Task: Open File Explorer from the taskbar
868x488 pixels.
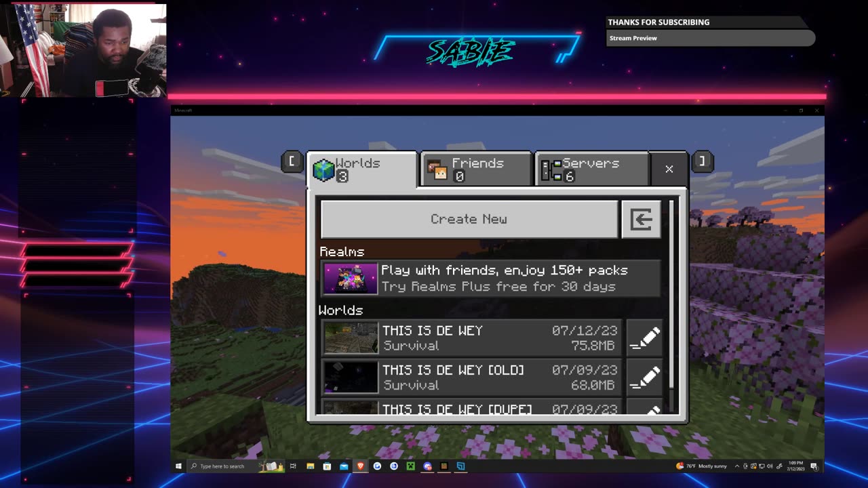Action: point(310,466)
